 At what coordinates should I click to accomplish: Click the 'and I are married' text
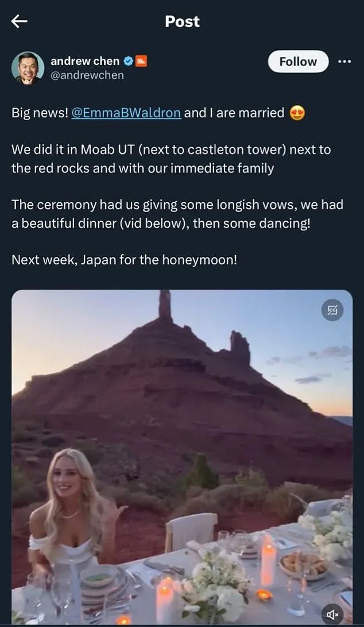234,113
